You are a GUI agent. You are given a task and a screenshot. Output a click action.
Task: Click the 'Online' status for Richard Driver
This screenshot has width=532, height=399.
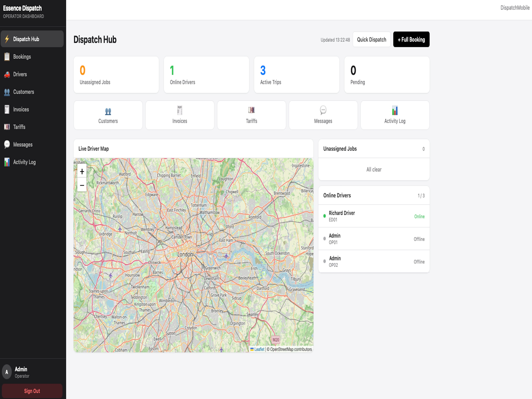(419, 217)
